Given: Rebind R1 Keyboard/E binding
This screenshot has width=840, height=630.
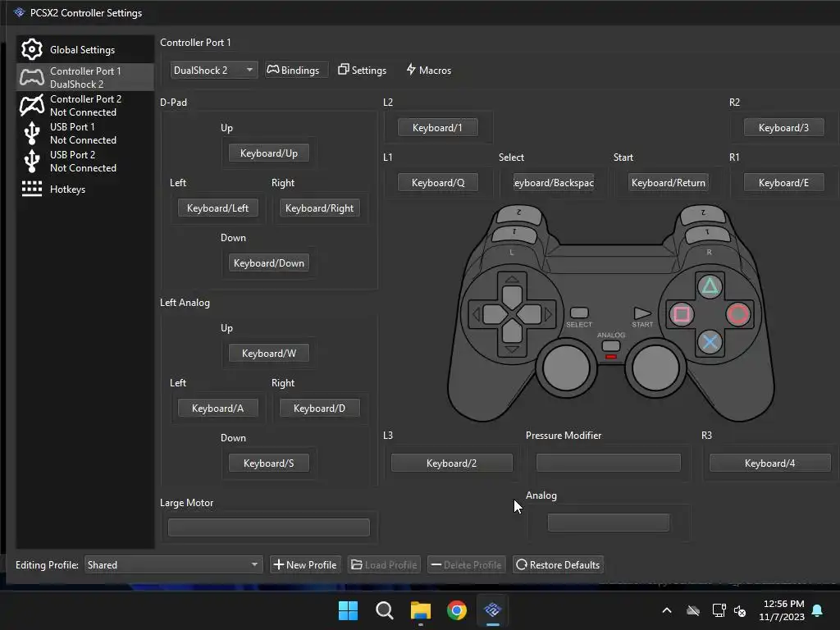Looking at the screenshot, I should pos(783,183).
